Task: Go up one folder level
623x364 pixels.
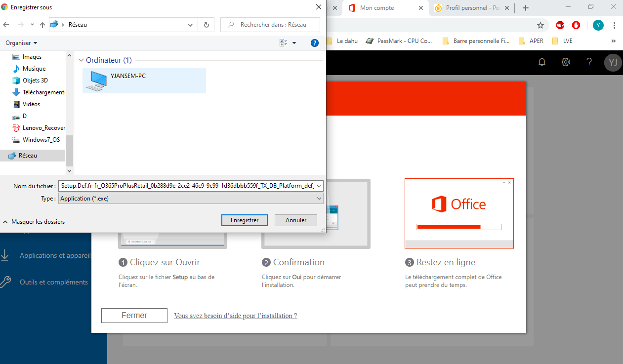Action: [x=42, y=25]
